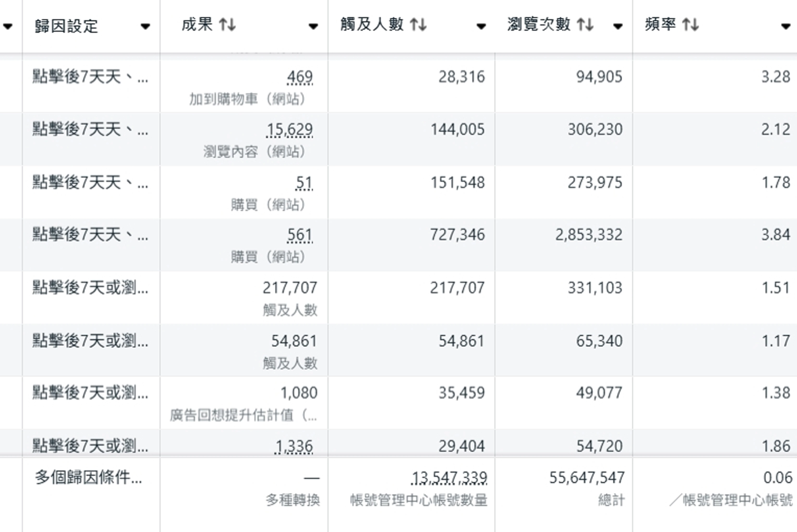This screenshot has height=532, width=797.
Task: Open the 觸及人數 column dropdown arrow
Action: pos(481,26)
